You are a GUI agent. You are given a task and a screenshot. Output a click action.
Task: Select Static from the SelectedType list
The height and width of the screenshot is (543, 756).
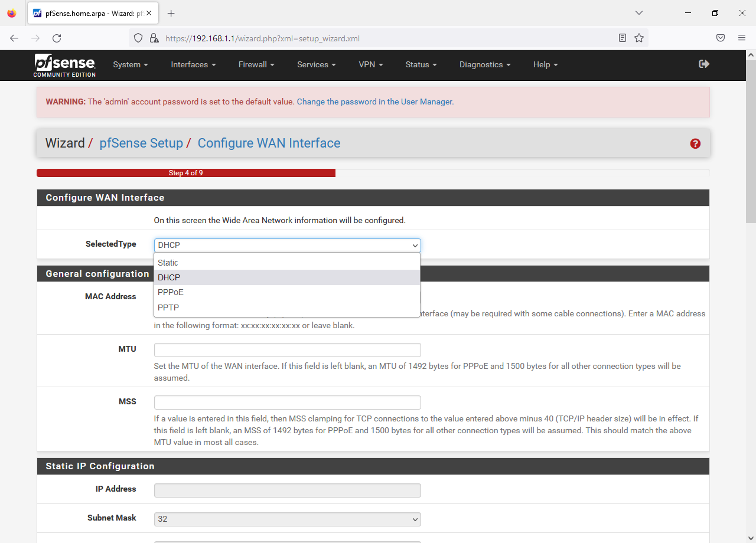(x=287, y=263)
